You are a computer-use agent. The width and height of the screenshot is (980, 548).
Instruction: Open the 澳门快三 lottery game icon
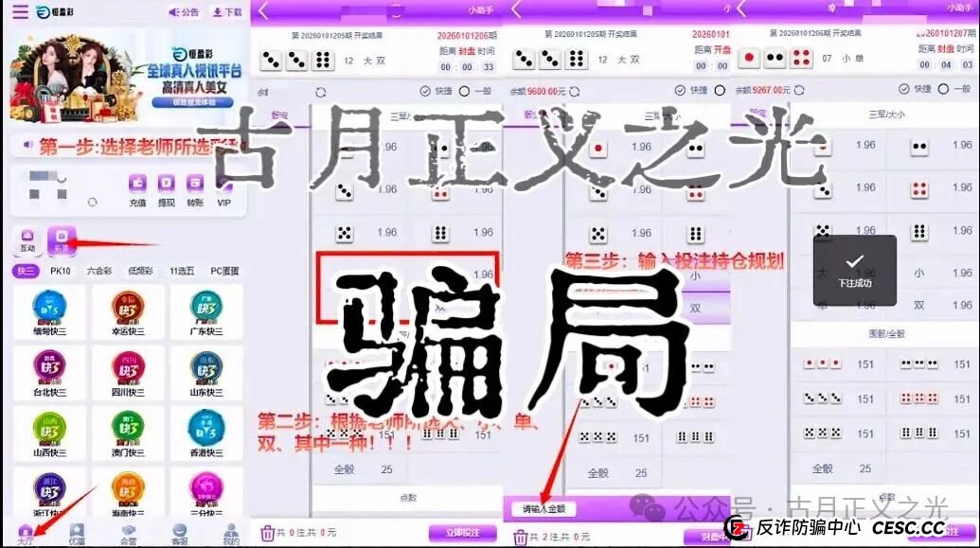pos(131,429)
